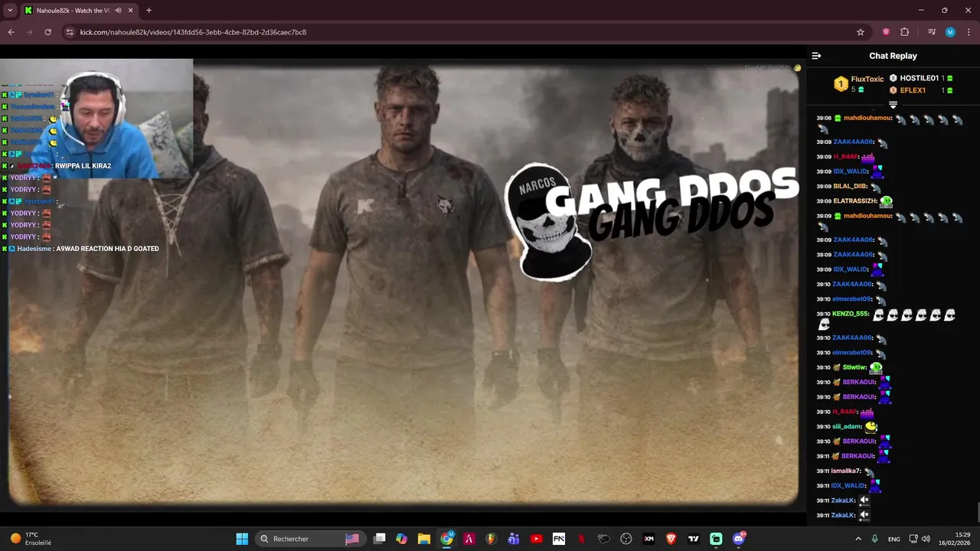This screenshot has height=551, width=980.
Task: Click username KENZO_555 in chat
Action: tap(851, 314)
